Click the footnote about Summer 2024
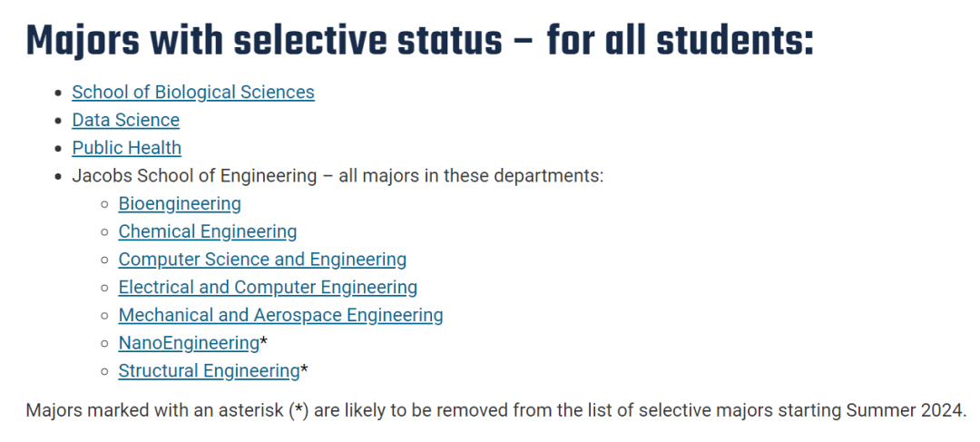The height and width of the screenshot is (442, 980). pyautogui.click(x=496, y=411)
